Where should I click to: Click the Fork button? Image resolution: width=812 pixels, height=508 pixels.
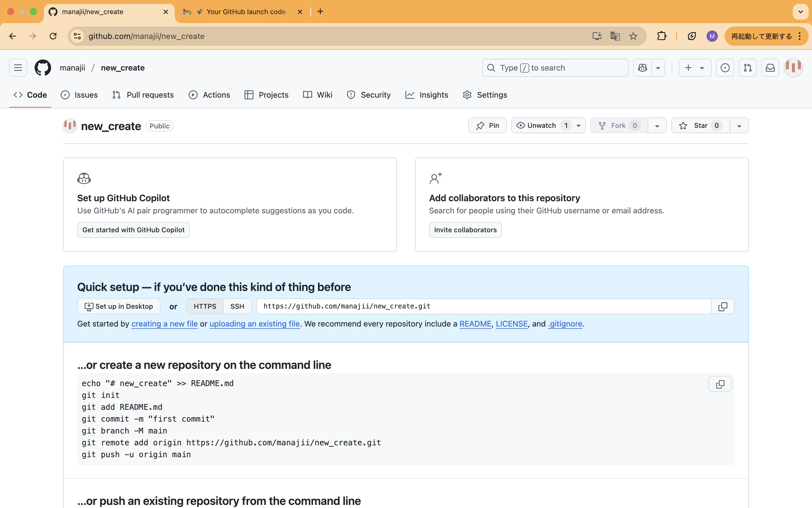pyautogui.click(x=619, y=126)
